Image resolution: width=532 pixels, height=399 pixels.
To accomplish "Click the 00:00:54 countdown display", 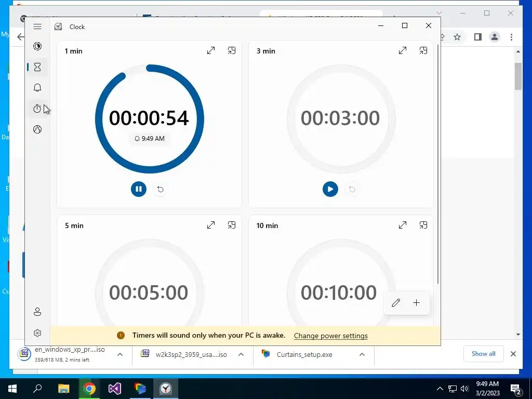I will (149, 118).
